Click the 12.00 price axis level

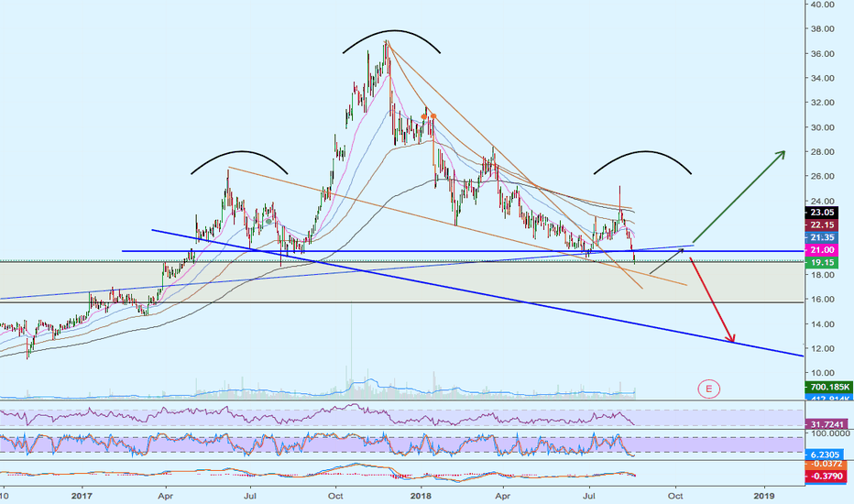pyautogui.click(x=823, y=349)
